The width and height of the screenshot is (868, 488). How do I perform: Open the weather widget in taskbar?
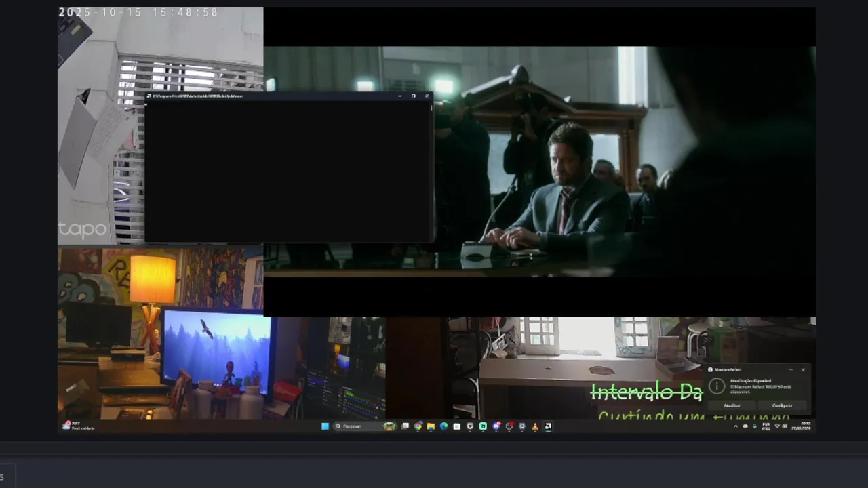pyautogui.click(x=79, y=426)
